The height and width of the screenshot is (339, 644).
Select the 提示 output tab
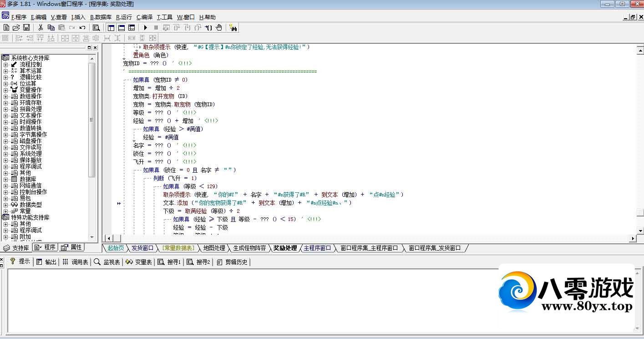(x=20, y=262)
